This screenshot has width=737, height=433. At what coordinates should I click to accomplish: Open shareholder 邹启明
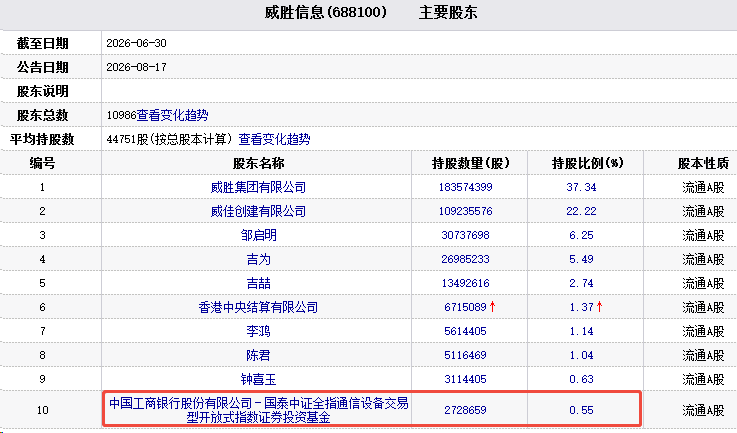coord(259,235)
